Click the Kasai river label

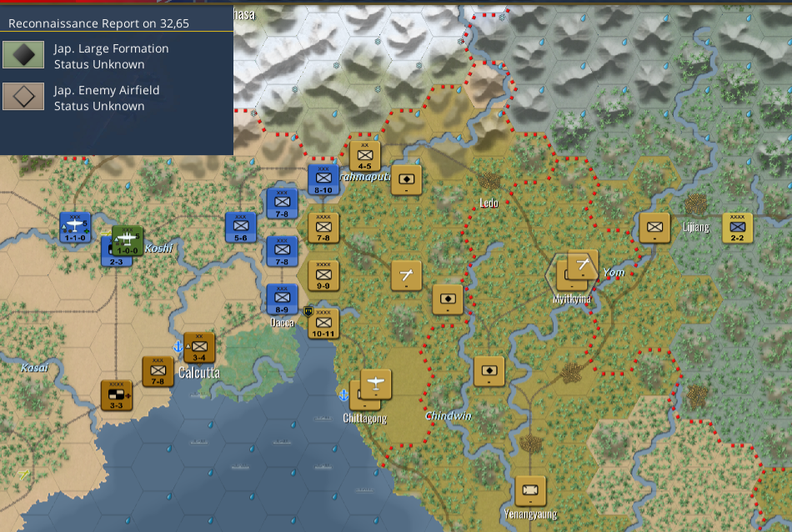point(34,368)
